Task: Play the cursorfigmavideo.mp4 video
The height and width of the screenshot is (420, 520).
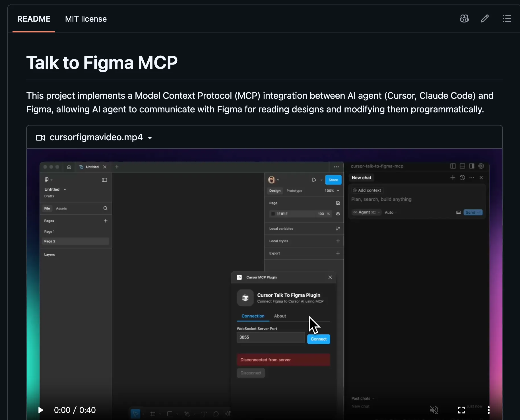Action: click(41, 410)
